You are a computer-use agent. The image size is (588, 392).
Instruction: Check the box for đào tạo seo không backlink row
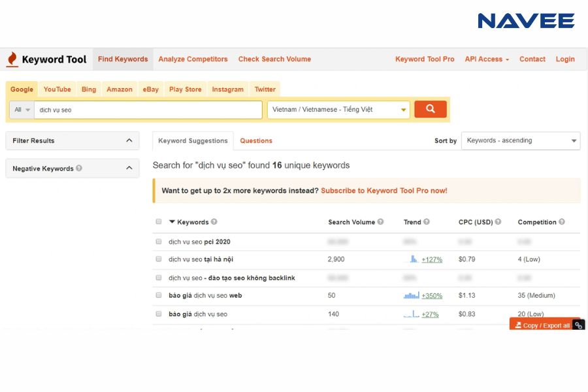[159, 278]
